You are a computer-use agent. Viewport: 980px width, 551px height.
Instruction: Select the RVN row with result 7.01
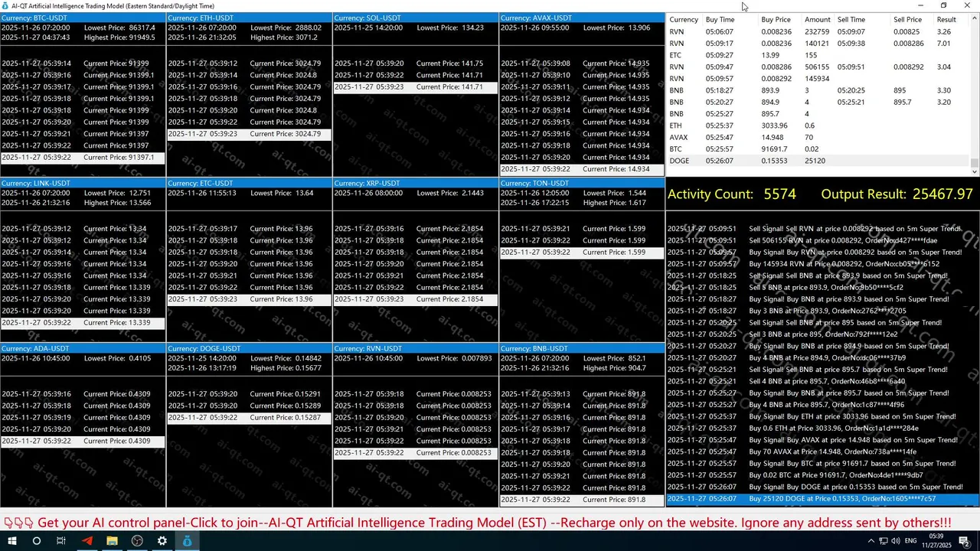(818, 44)
